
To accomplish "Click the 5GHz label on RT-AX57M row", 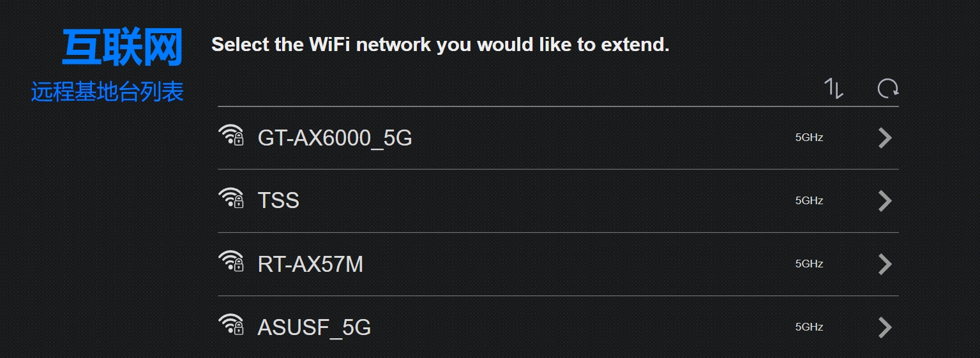I will click(x=809, y=264).
